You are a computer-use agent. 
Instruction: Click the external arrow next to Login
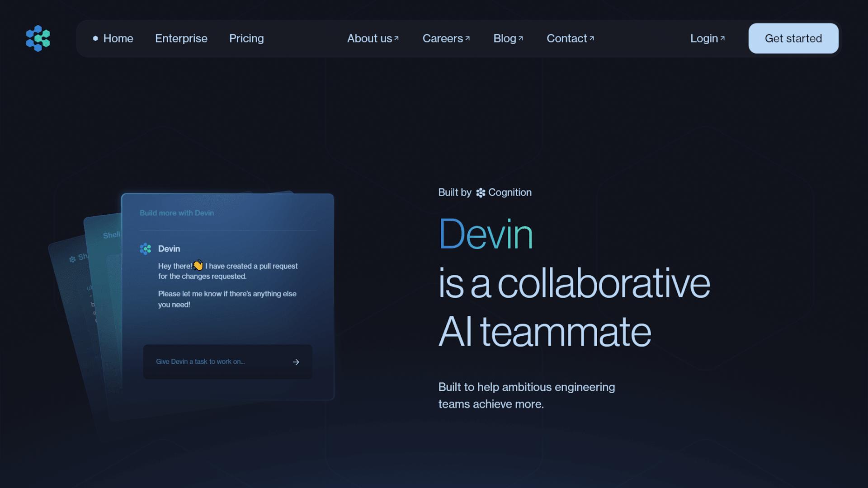tap(722, 38)
